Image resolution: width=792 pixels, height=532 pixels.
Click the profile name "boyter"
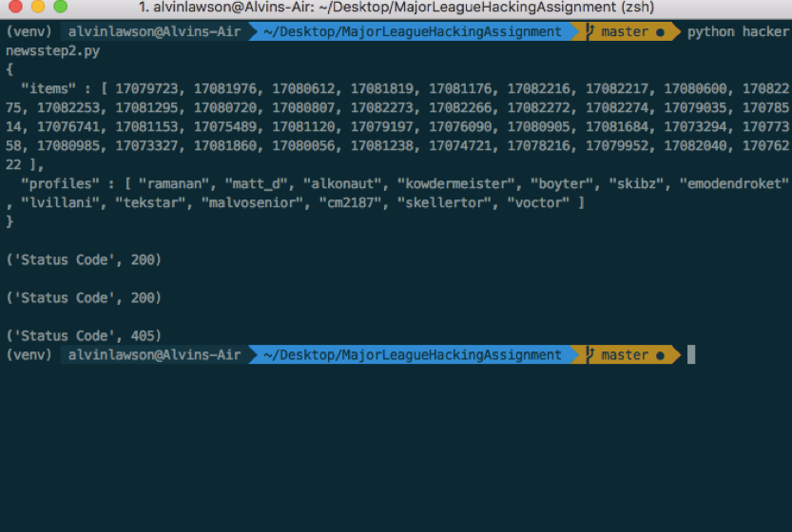tap(562, 183)
